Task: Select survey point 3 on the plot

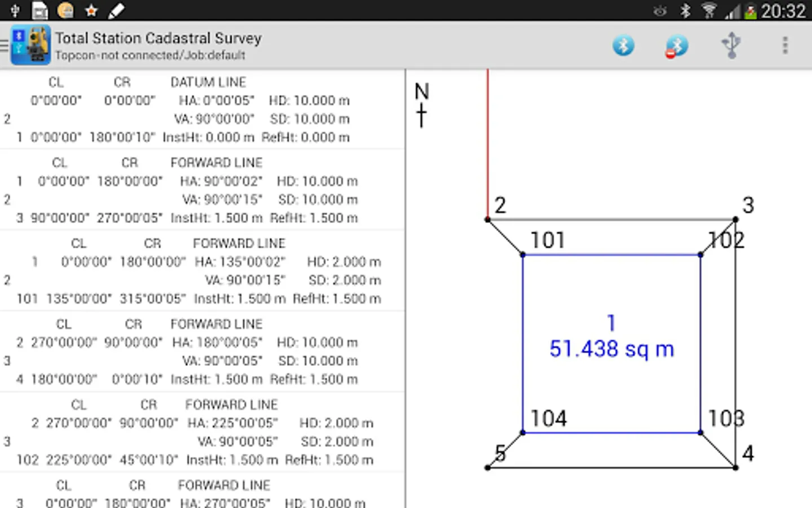Action: click(735, 219)
